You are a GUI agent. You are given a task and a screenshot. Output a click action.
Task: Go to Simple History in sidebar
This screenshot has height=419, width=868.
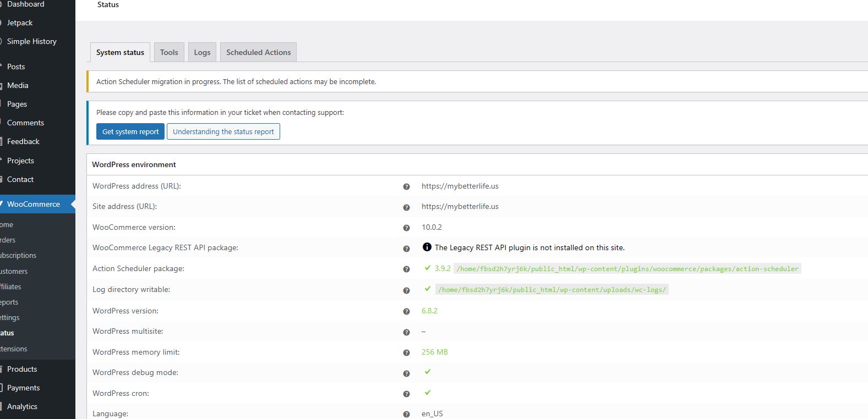(31, 41)
